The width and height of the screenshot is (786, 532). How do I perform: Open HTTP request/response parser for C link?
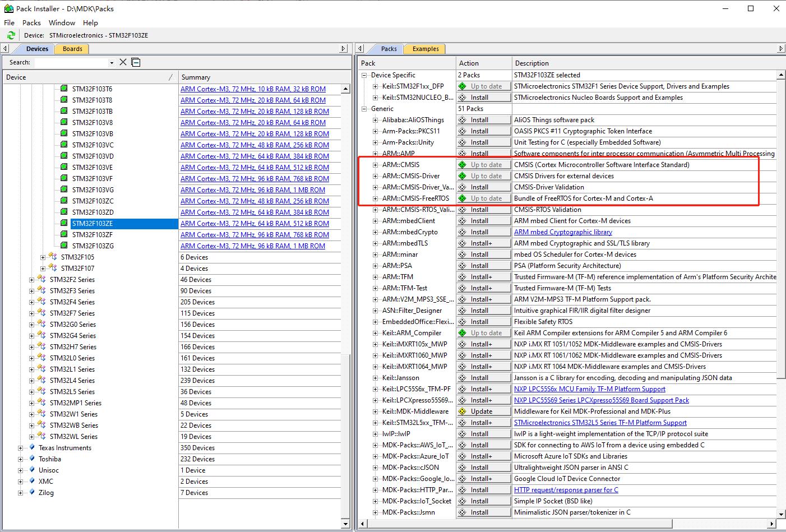566,490
